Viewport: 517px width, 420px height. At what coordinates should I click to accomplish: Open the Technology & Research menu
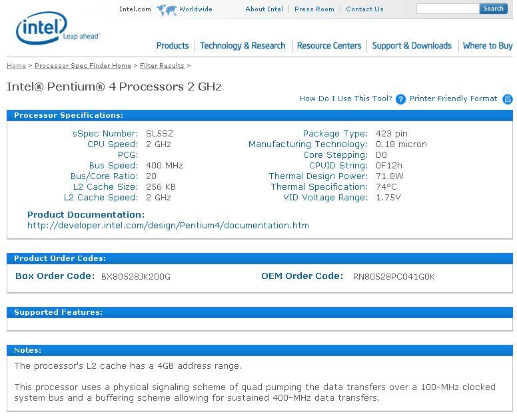pyautogui.click(x=243, y=46)
